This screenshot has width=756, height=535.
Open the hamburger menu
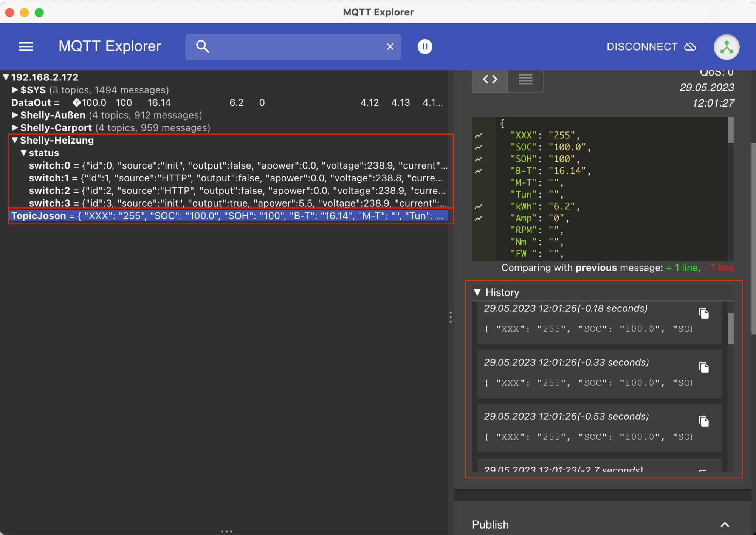tap(26, 46)
